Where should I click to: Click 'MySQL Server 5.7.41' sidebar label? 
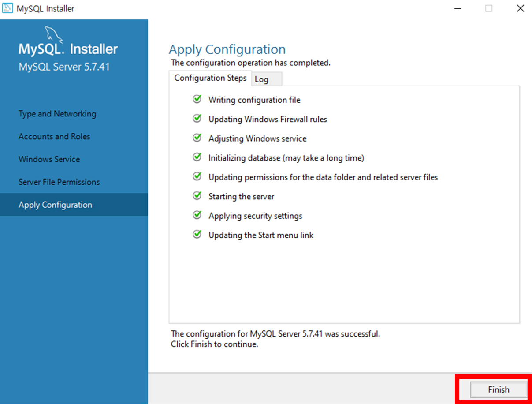(64, 67)
